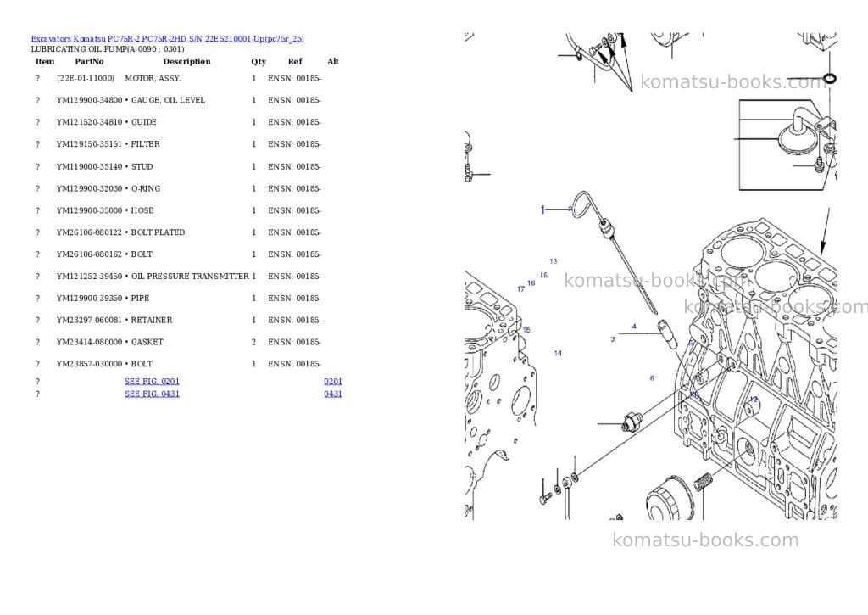Viewport: 868px width, 615px height.
Task: Select BOLT description of YM26106-080162
Action: pos(142,254)
